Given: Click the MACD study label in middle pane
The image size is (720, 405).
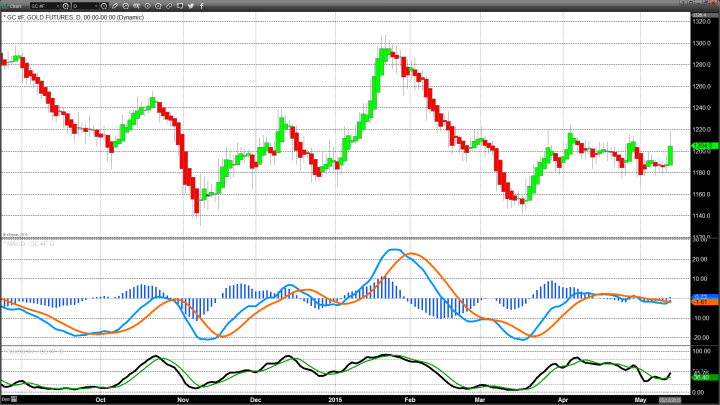Looking at the screenshot, I should click(20, 243).
